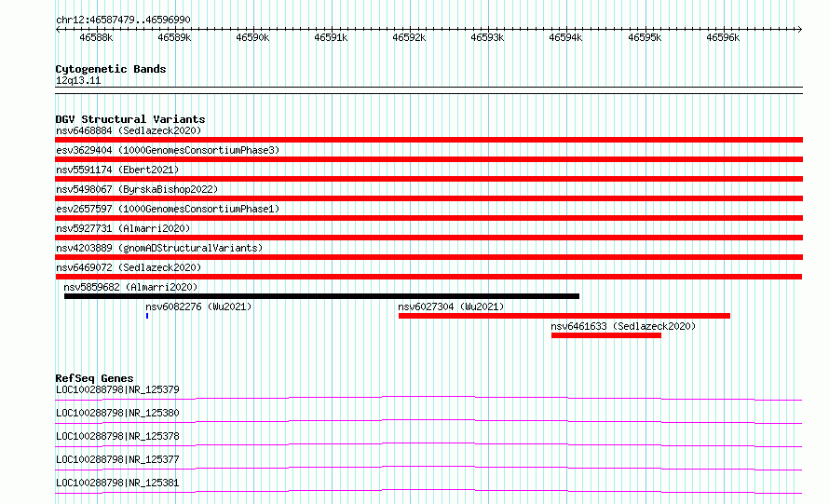Select the magenta line under NR_125379
The image size is (829, 504).
(428, 398)
